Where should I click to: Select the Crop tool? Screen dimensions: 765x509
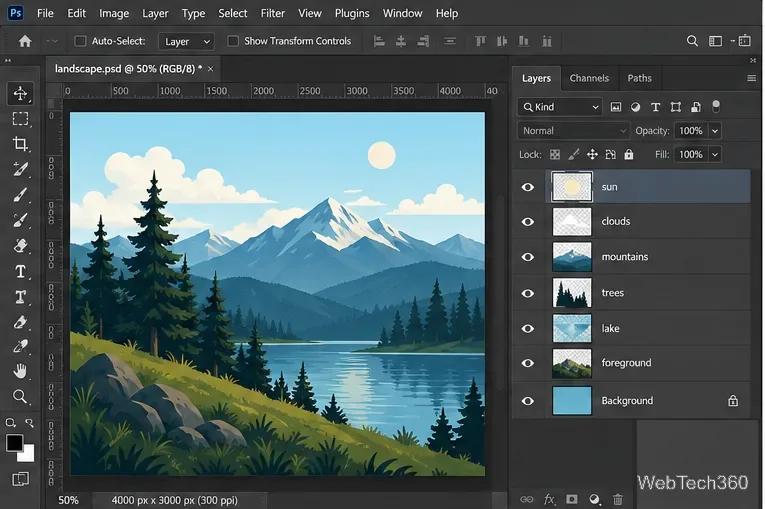[x=20, y=144]
